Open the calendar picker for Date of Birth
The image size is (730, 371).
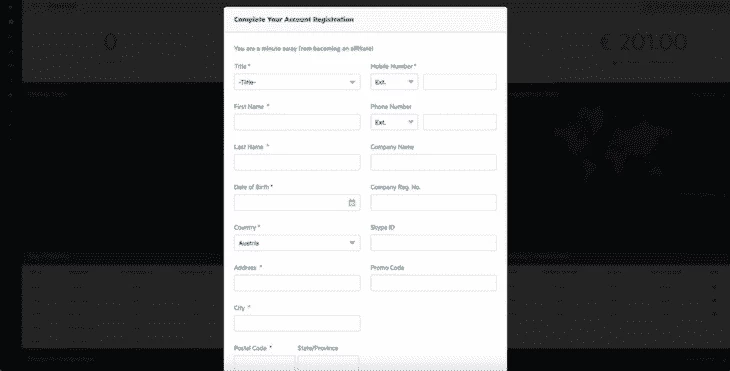[352, 202]
